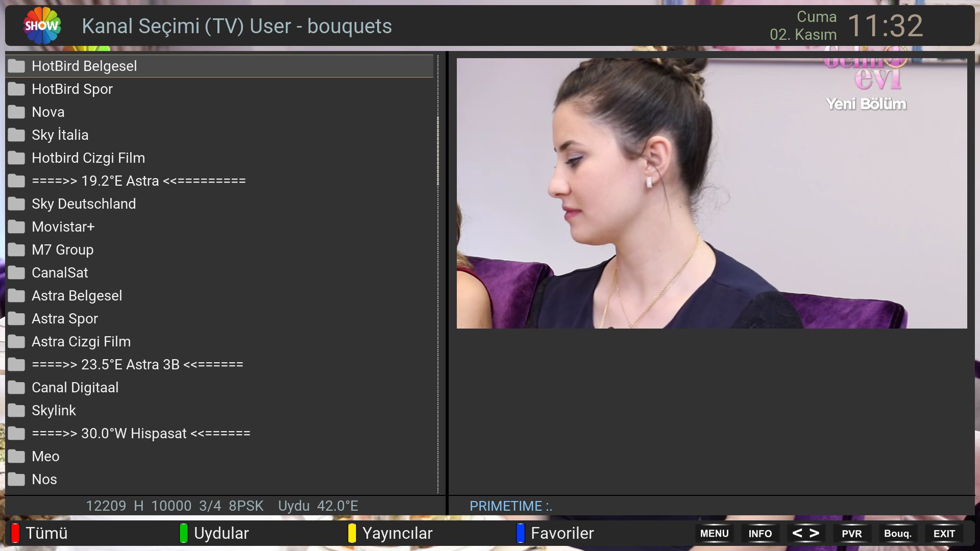Click folder icon next to Skylink

pos(16,410)
